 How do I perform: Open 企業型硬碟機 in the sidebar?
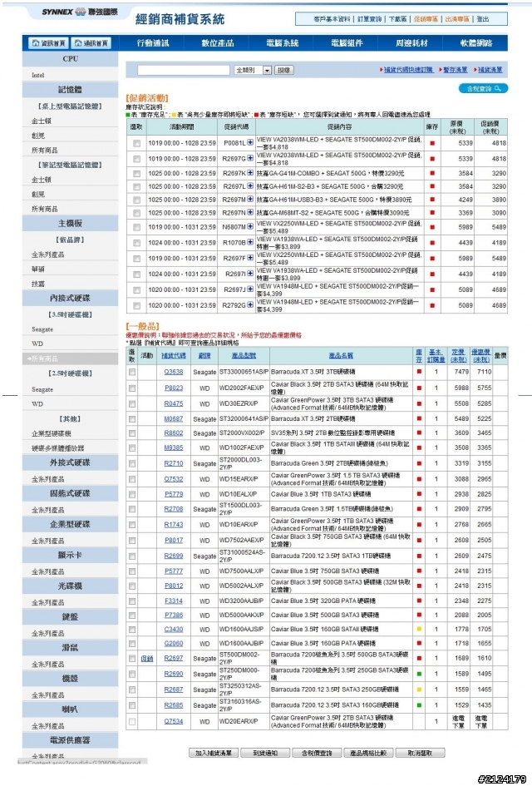click(x=52, y=433)
